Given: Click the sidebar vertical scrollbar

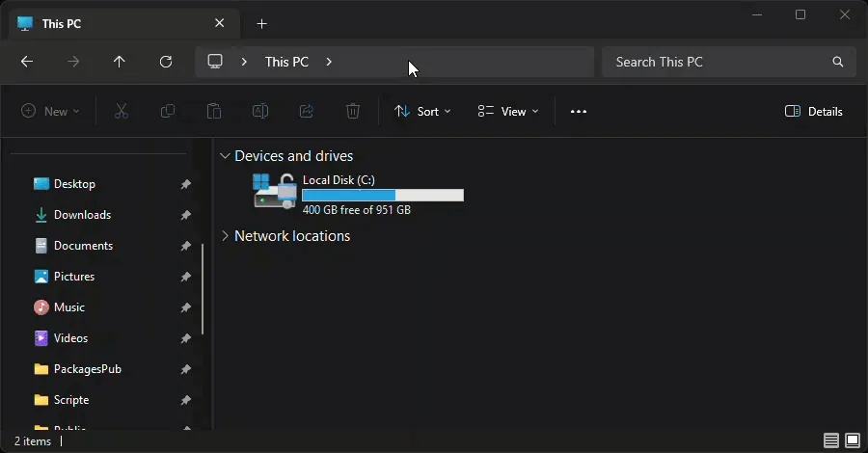Looking at the screenshot, I should click(203, 289).
